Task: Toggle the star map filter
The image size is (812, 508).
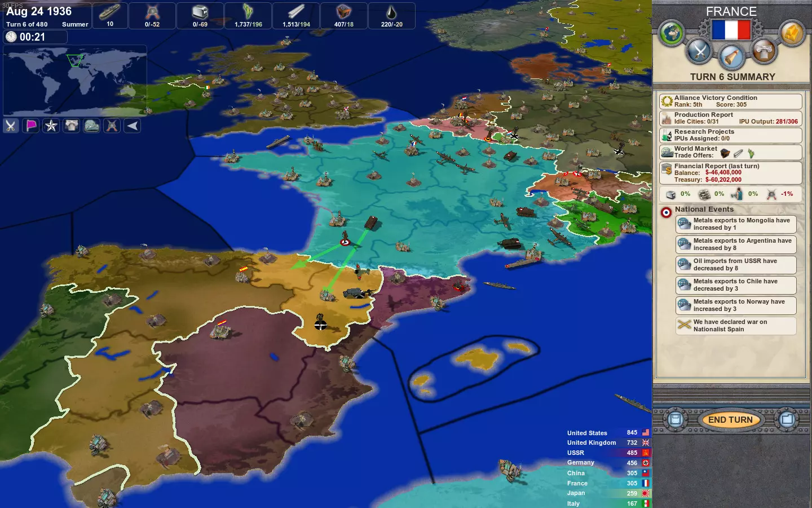Action: click(x=51, y=125)
